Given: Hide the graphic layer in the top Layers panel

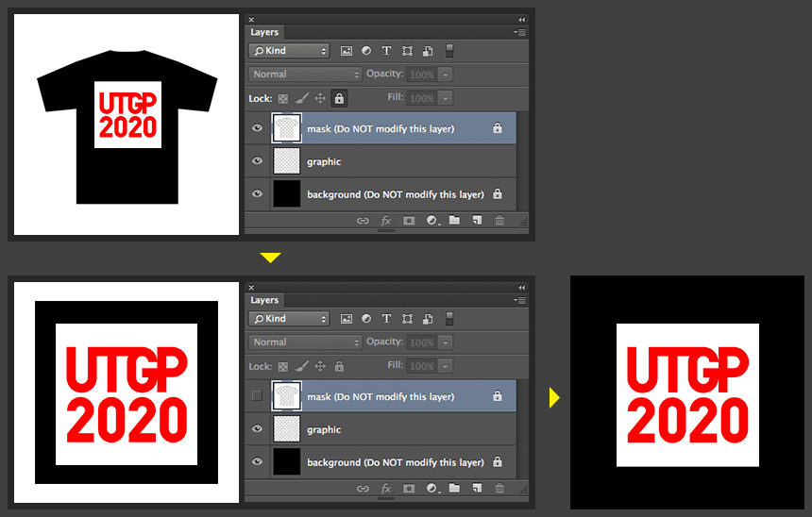Looking at the screenshot, I should [x=257, y=161].
